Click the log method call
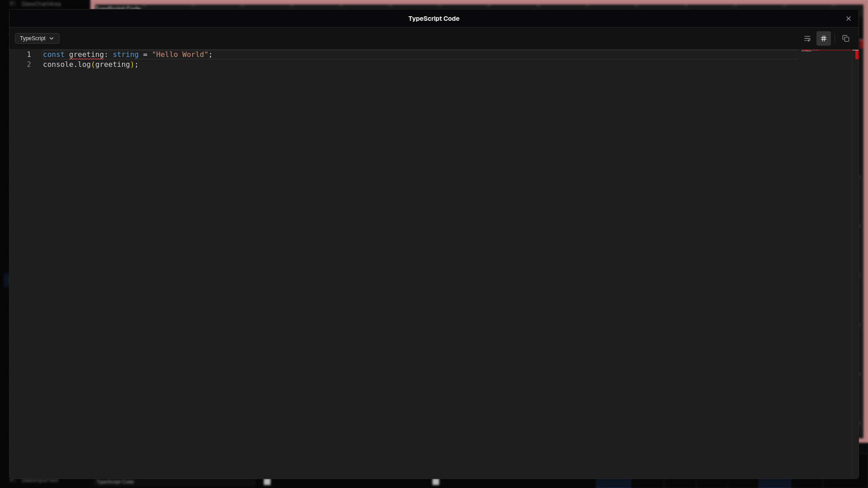Viewport: 868px width, 488px height. (x=84, y=65)
